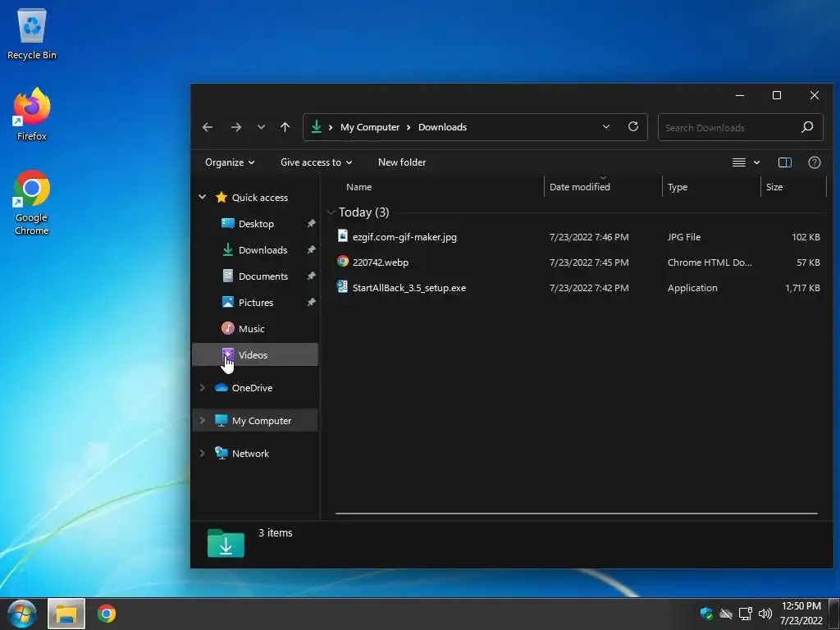Open Chrome from the taskbar
The width and height of the screenshot is (840, 630).
tap(107, 614)
